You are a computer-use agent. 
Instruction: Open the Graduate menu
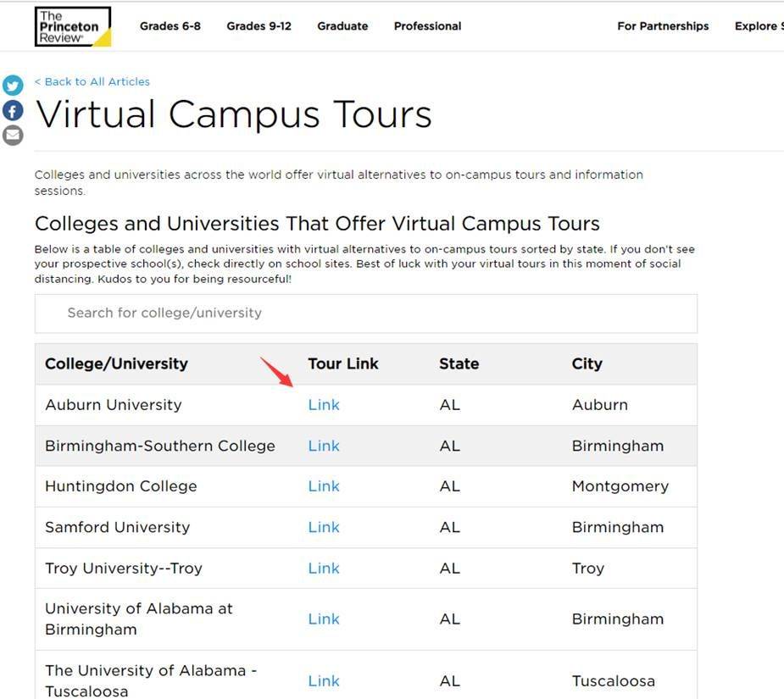342,26
